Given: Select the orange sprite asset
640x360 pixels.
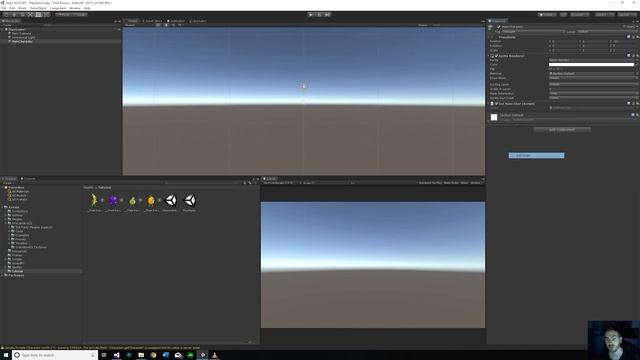Looking at the screenshot, I should pyautogui.click(x=151, y=200).
